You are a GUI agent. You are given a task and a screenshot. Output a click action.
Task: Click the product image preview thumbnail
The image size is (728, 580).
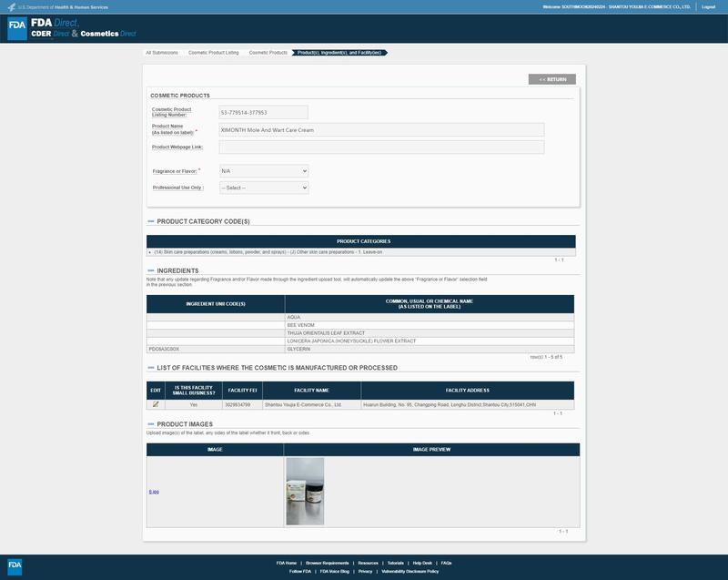click(305, 492)
